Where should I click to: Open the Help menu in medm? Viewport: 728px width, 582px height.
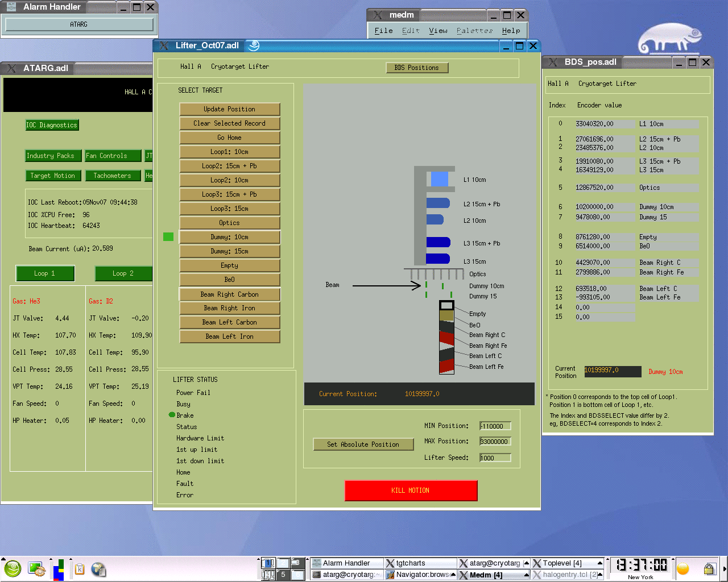[x=511, y=31]
